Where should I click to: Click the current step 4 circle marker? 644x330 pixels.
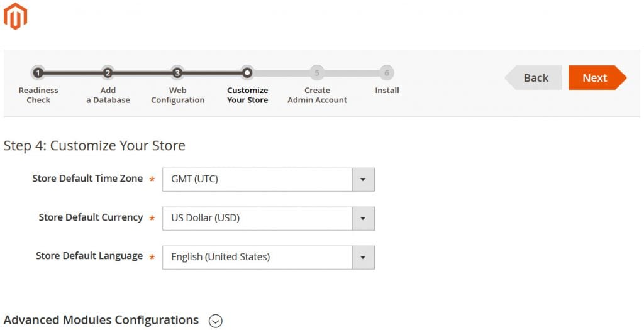point(247,73)
